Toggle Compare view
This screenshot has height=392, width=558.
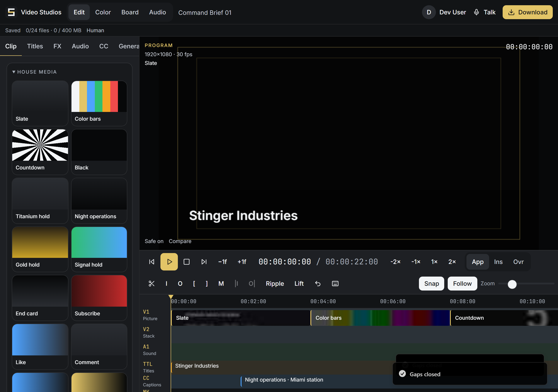coord(180,241)
